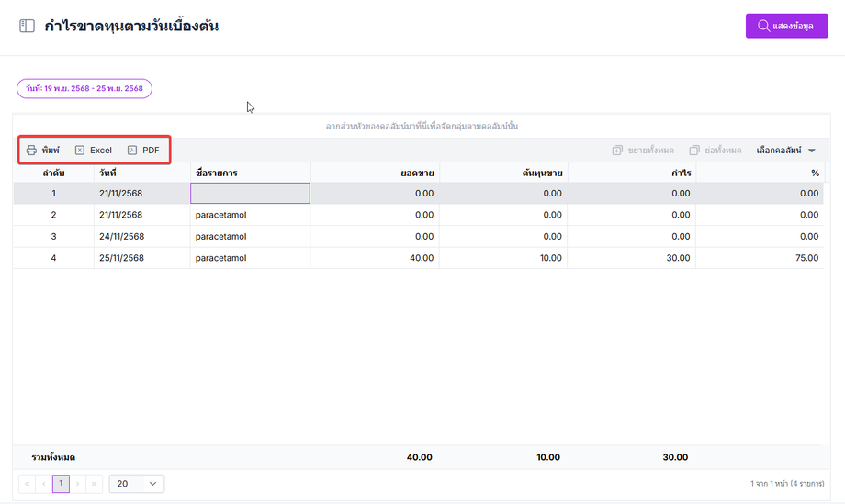Open the column chooser dropdown
The width and height of the screenshot is (845, 504).
(785, 150)
